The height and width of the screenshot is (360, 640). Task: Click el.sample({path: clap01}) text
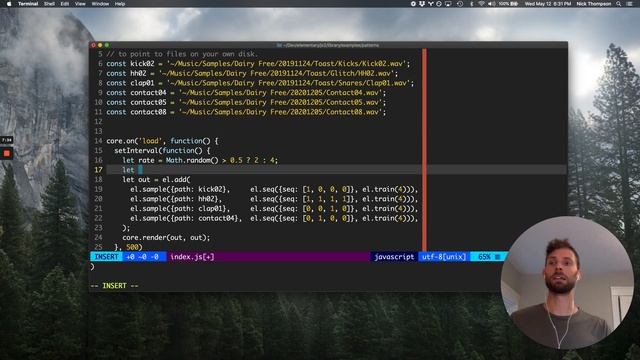point(180,209)
